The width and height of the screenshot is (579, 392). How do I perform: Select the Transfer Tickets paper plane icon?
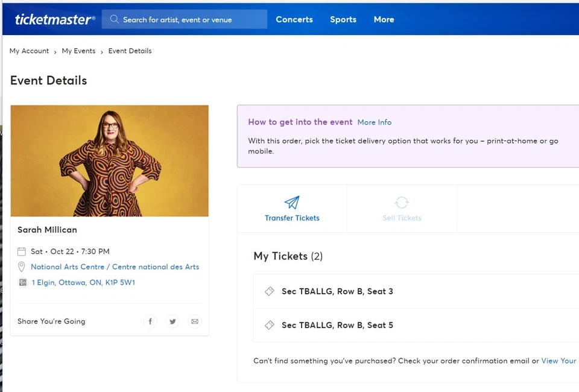coord(292,203)
